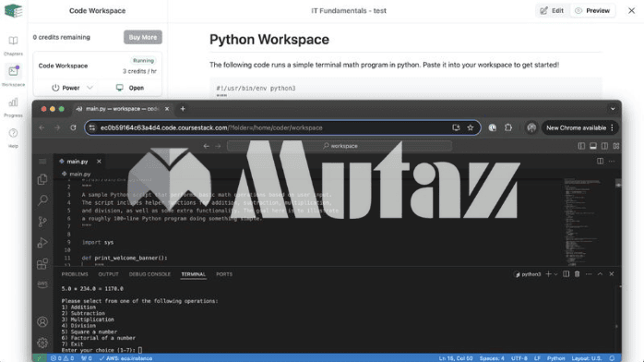This screenshot has height=362, width=644.
Task: Switch to Preview mode
Action: (592, 11)
